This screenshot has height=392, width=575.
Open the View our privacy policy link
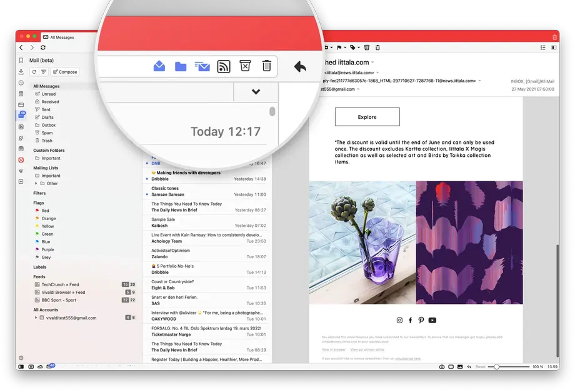367,349
